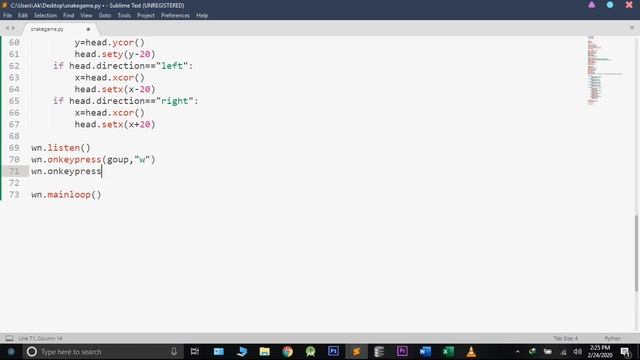Click the blue circle title bar icon
Image resolution: width=640 pixels, height=360 pixels.
tap(610, 5)
